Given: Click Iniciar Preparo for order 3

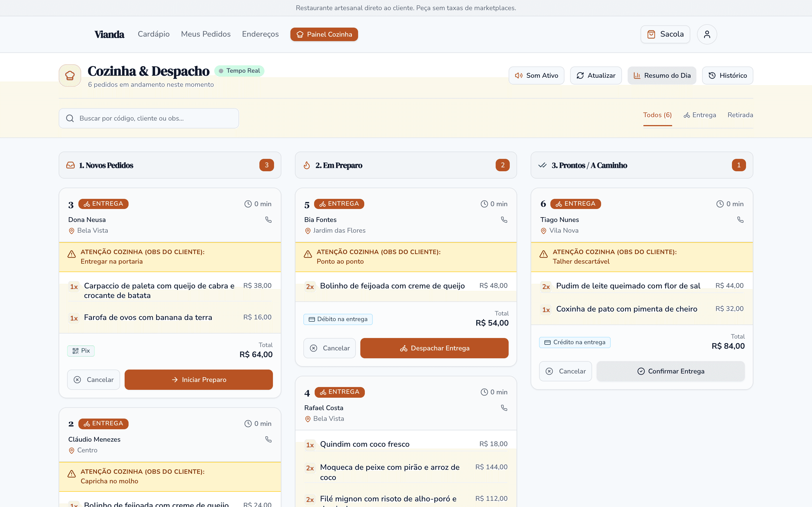Looking at the screenshot, I should click(x=199, y=380).
